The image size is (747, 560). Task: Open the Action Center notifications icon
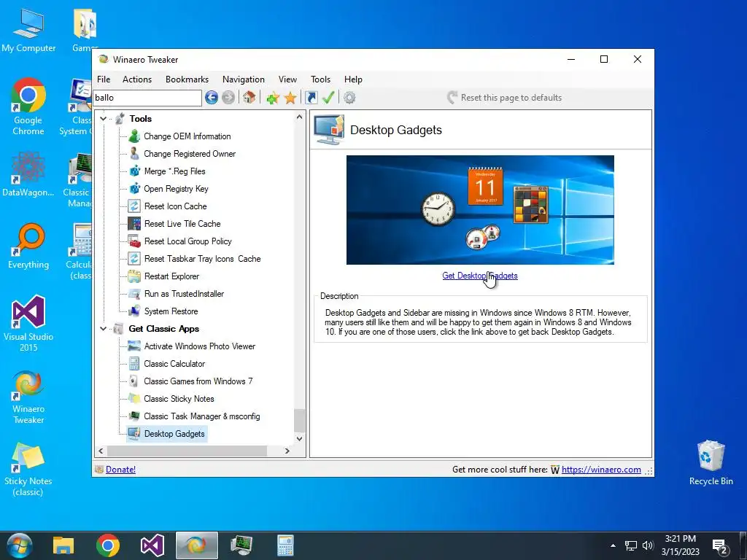tap(720, 546)
